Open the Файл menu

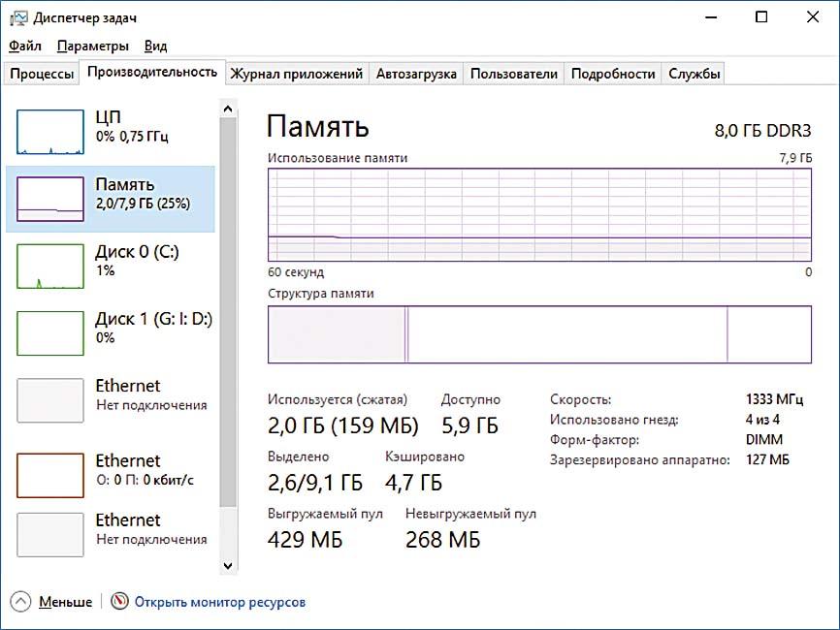[x=25, y=46]
